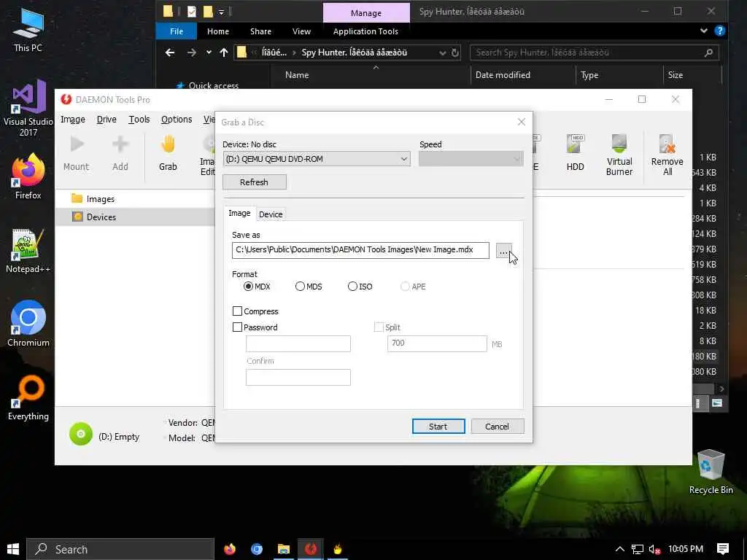Image resolution: width=747 pixels, height=560 pixels.
Task: Select the MDX format radio button
Action: (248, 286)
